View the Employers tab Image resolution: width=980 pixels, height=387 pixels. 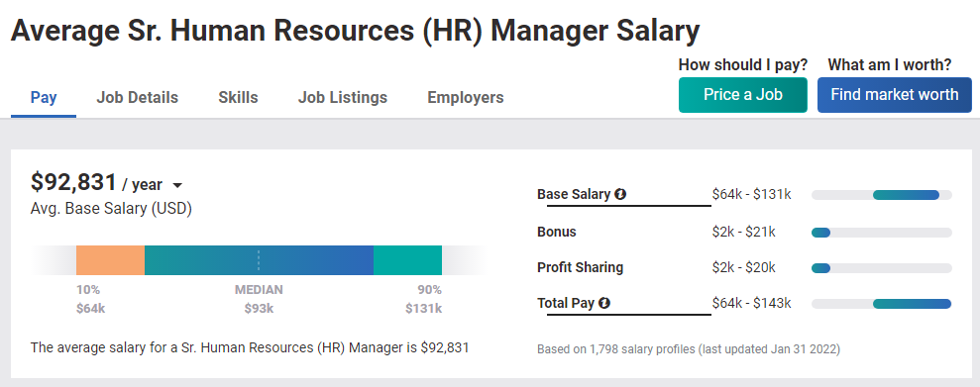pyautogui.click(x=466, y=98)
